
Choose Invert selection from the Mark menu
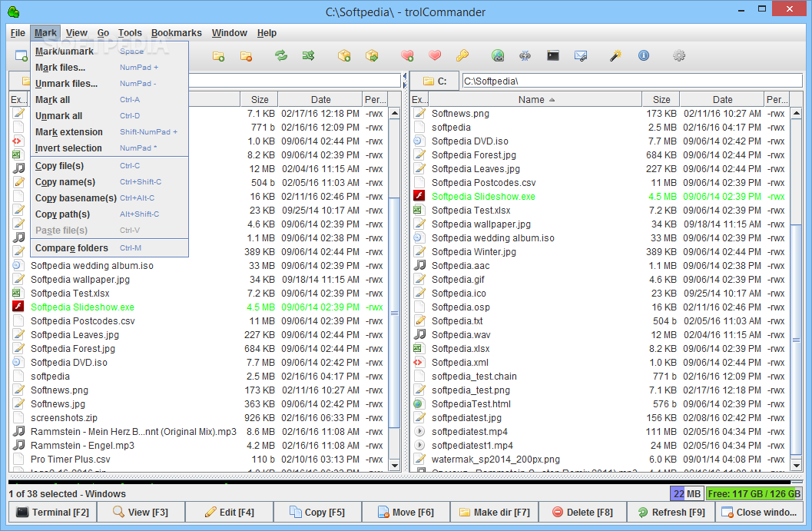coord(109,148)
